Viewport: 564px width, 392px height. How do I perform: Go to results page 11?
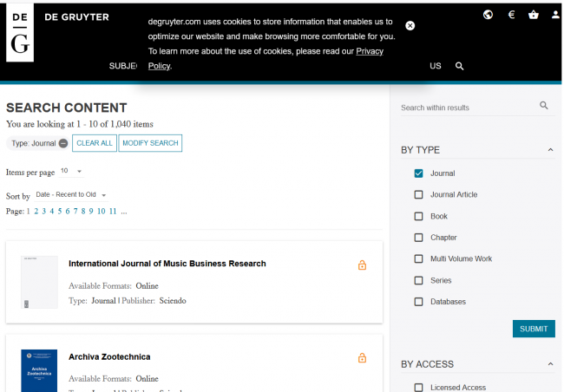point(113,212)
